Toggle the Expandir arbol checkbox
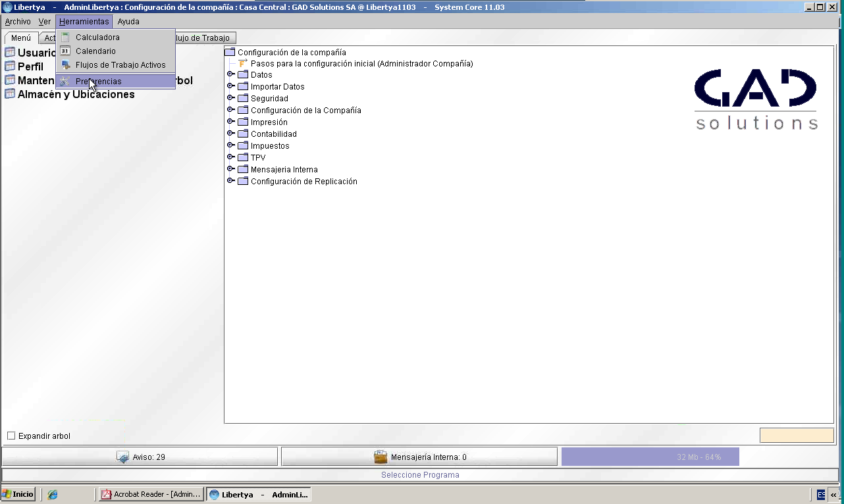Image resolution: width=844 pixels, height=504 pixels. point(11,436)
